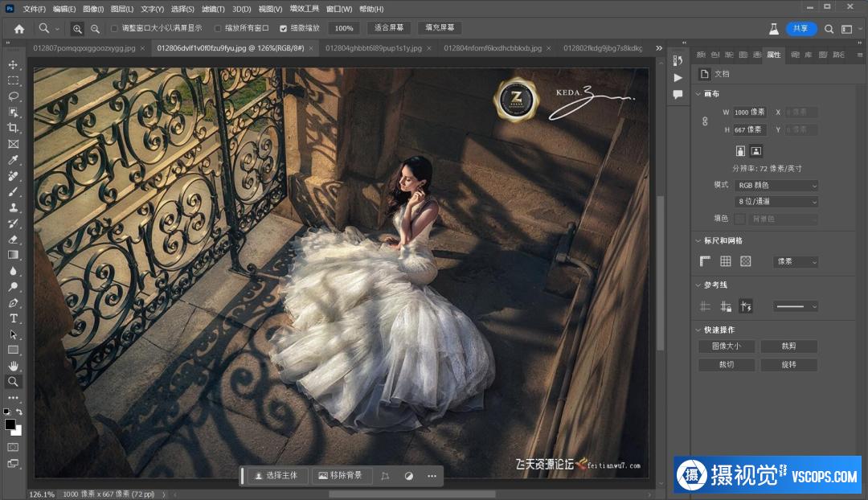This screenshot has width=868, height=500.
Task: Open the search magnifier at top right
Action: pos(829,29)
